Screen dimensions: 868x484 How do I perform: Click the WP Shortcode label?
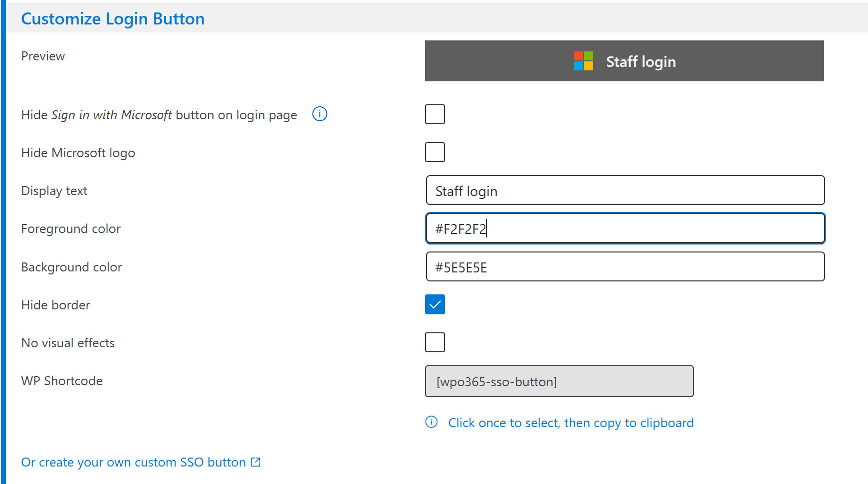pos(62,381)
